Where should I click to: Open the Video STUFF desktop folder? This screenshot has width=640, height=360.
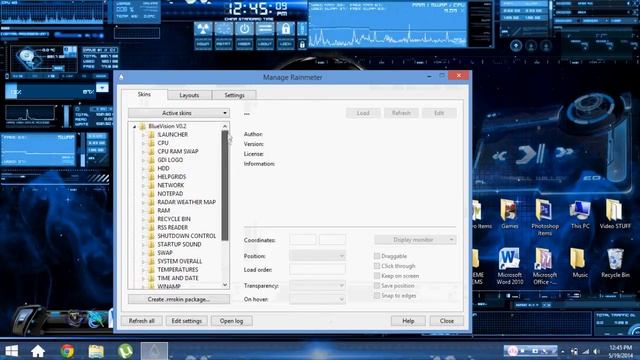(615, 214)
